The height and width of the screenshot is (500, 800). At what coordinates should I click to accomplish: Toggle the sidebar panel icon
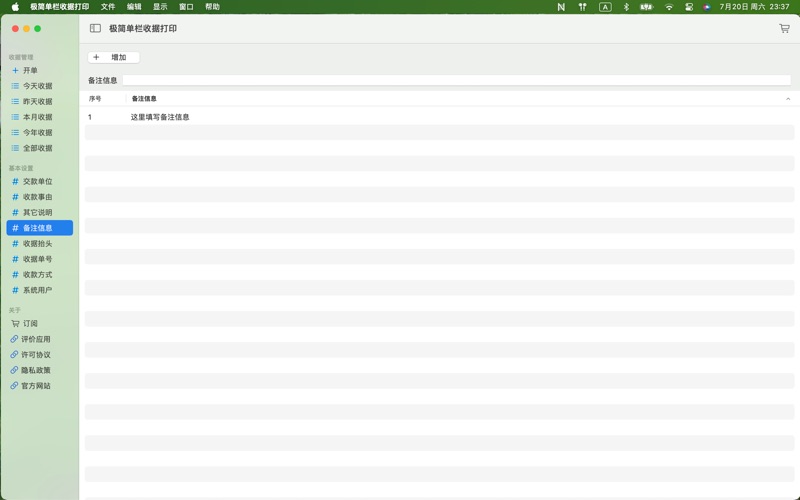click(95, 29)
